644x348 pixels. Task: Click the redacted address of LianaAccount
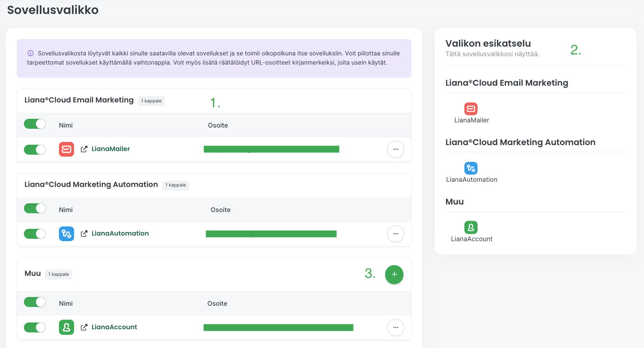pyautogui.click(x=278, y=327)
